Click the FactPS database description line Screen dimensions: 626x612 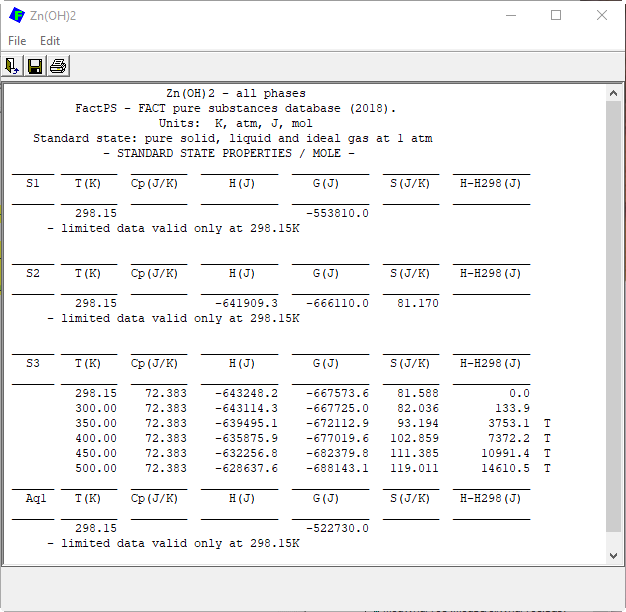[236, 109]
